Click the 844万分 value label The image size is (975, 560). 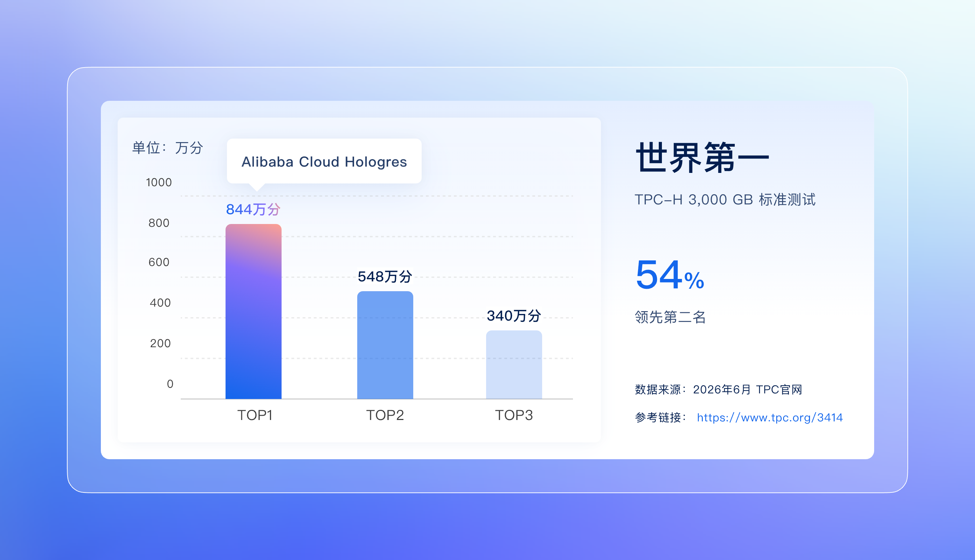pyautogui.click(x=253, y=209)
